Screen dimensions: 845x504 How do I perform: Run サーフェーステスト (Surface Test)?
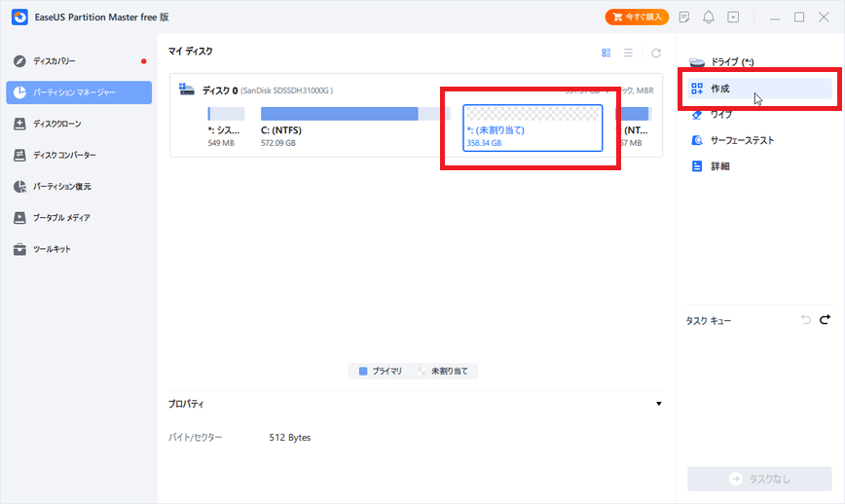(742, 140)
